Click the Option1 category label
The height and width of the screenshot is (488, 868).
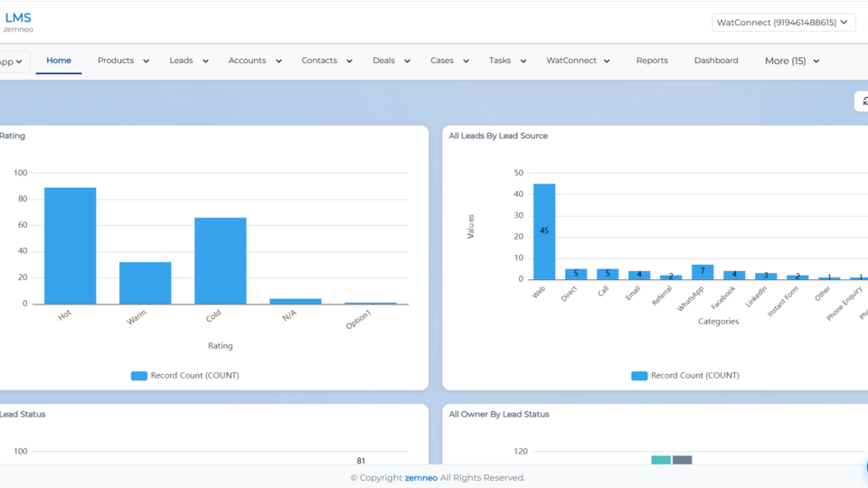(x=359, y=320)
